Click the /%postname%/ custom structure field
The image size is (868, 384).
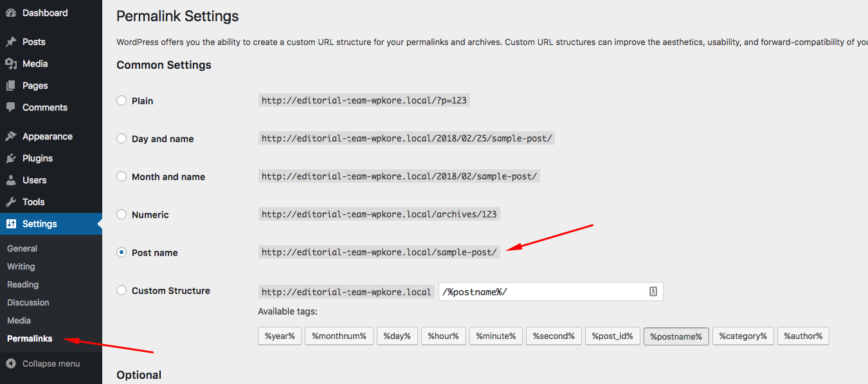[550, 291]
